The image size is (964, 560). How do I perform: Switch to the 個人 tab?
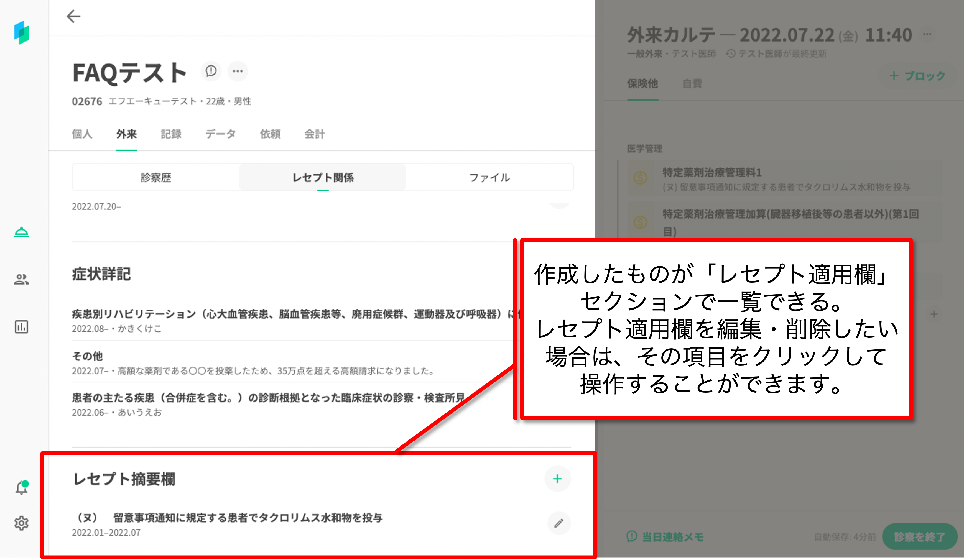(x=82, y=134)
